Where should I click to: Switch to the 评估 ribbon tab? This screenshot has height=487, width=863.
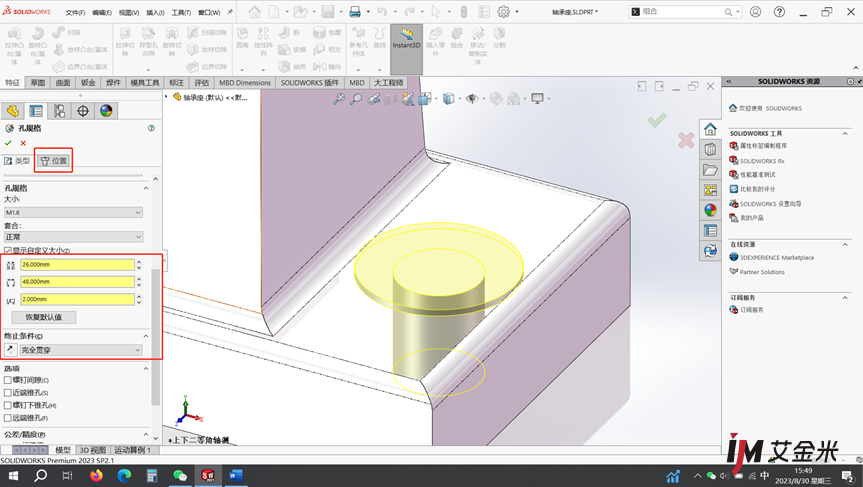201,83
